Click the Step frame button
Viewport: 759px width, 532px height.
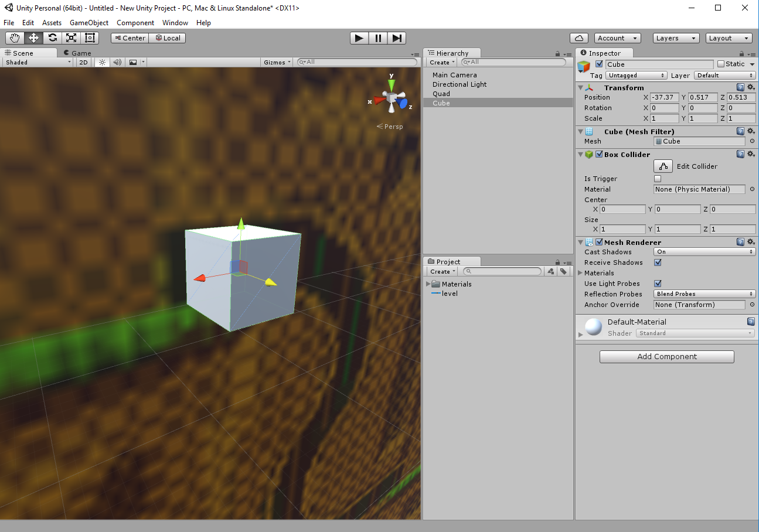(x=397, y=38)
